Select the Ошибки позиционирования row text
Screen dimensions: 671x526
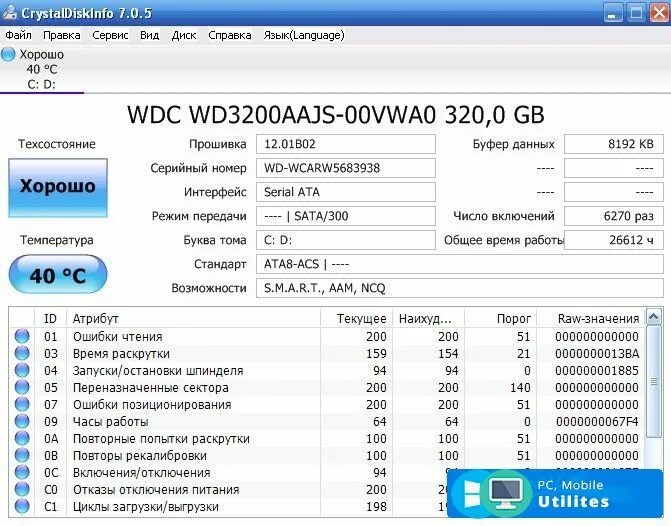(x=152, y=405)
